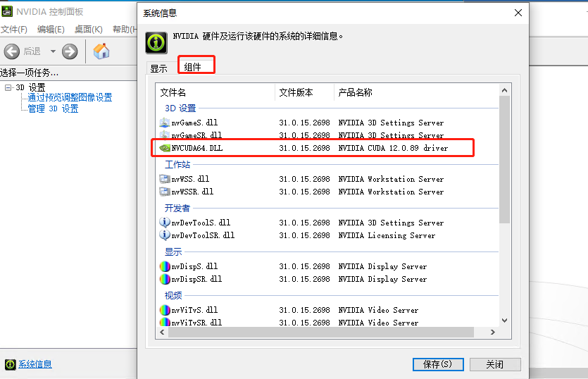Close the 系统信息 dialog
The width and height of the screenshot is (588, 379).
(x=518, y=13)
